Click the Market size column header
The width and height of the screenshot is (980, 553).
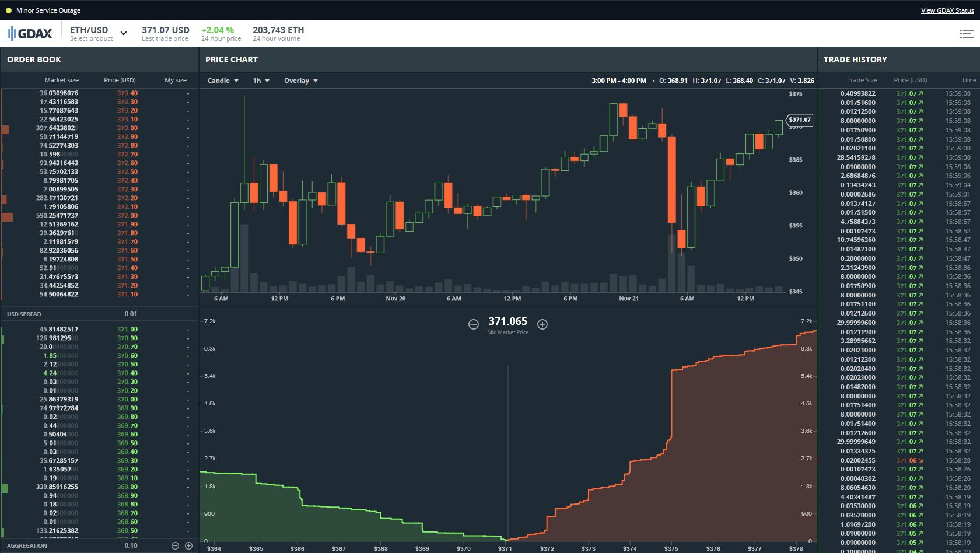click(x=61, y=80)
